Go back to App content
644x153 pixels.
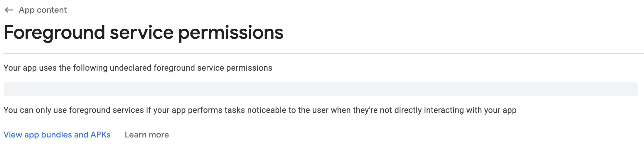(43, 10)
